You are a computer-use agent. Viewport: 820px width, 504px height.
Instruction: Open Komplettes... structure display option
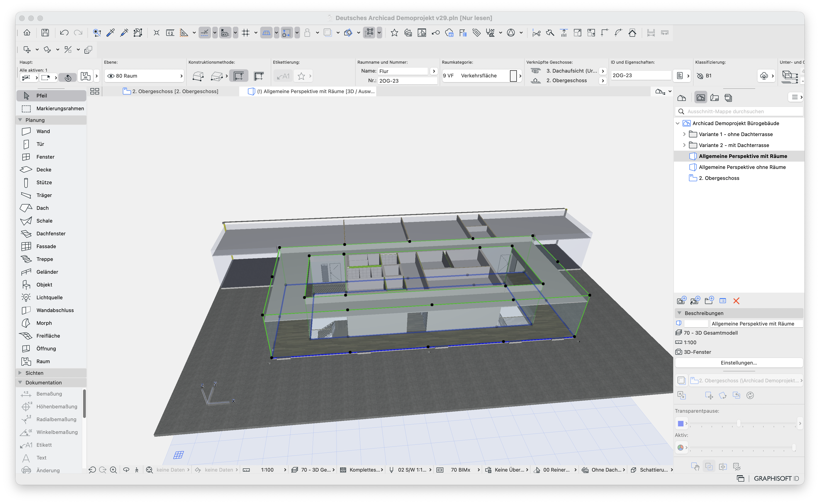coord(362,470)
